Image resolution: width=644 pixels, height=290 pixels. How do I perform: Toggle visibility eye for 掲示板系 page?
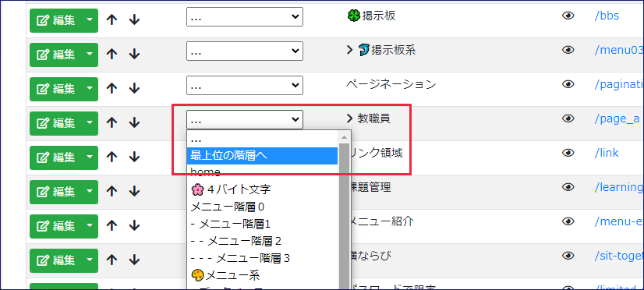pyautogui.click(x=568, y=50)
